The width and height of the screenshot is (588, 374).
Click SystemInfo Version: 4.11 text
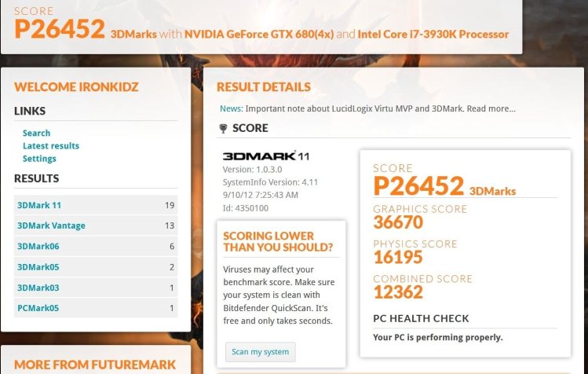pyautogui.click(x=270, y=182)
